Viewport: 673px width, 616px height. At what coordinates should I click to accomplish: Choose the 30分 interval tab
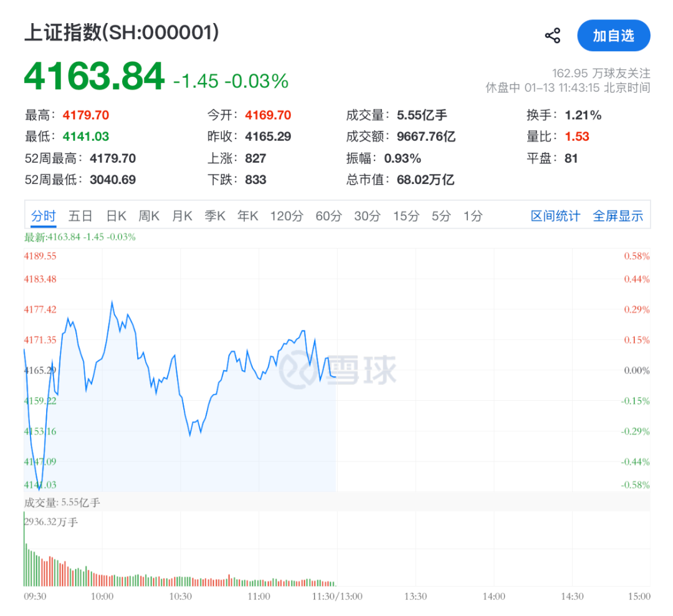367,216
